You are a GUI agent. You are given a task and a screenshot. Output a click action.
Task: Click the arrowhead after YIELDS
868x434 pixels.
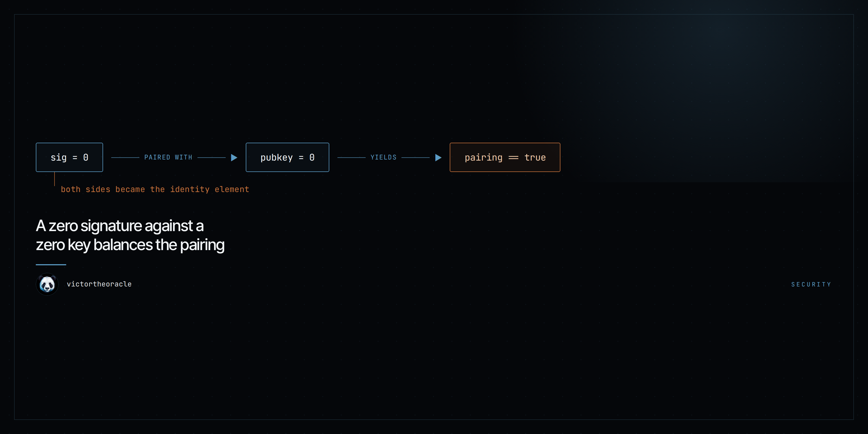[x=438, y=157]
